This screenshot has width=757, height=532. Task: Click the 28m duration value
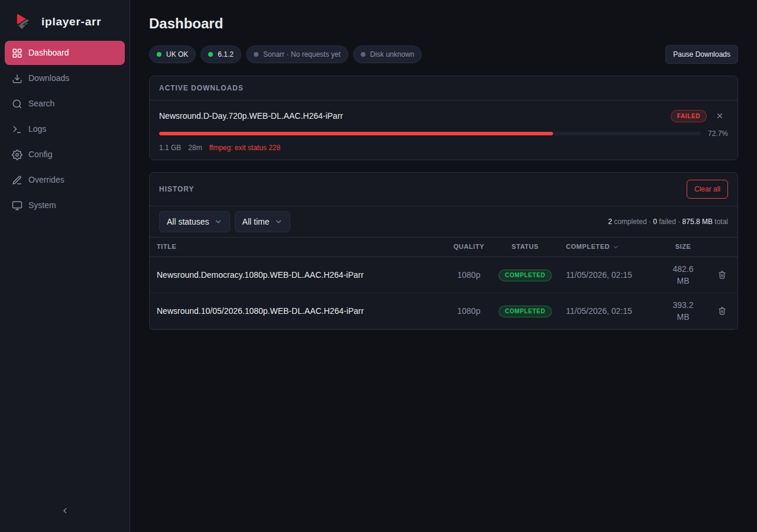tap(195, 148)
